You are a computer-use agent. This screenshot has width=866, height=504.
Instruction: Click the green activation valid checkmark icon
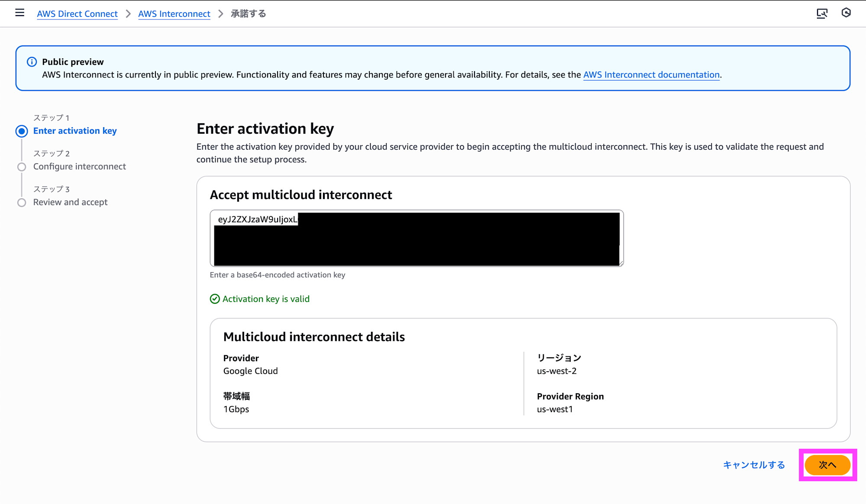tap(215, 299)
